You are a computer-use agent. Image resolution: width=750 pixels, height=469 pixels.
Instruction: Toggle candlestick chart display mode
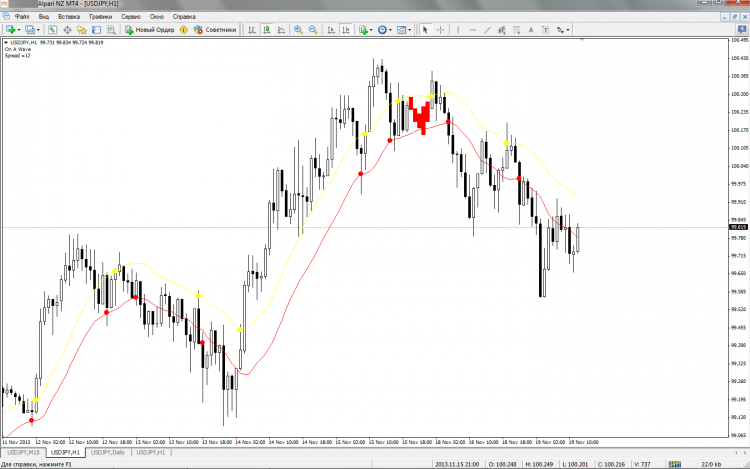click(266, 30)
